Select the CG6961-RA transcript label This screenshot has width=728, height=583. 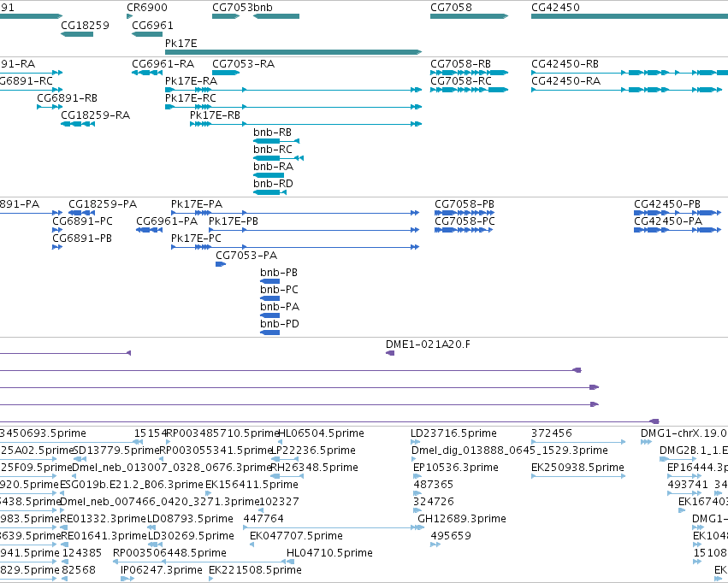163,63
